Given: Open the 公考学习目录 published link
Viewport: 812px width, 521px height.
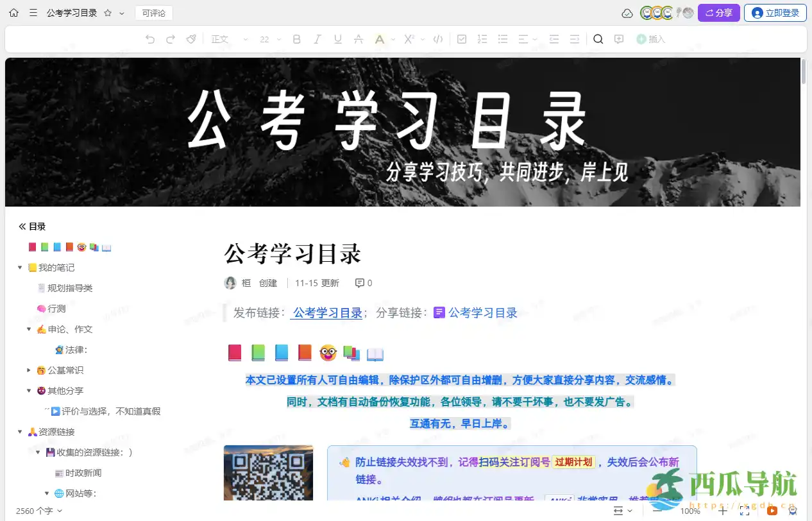Looking at the screenshot, I should click(x=328, y=312).
